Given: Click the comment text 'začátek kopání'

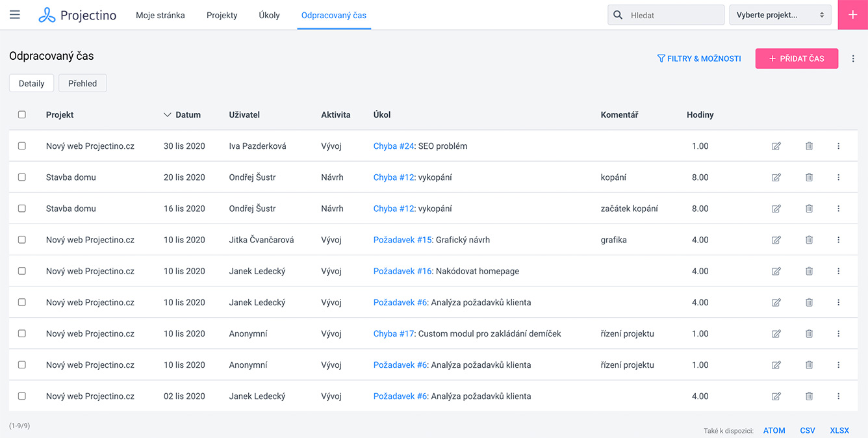Looking at the screenshot, I should pyautogui.click(x=630, y=209).
